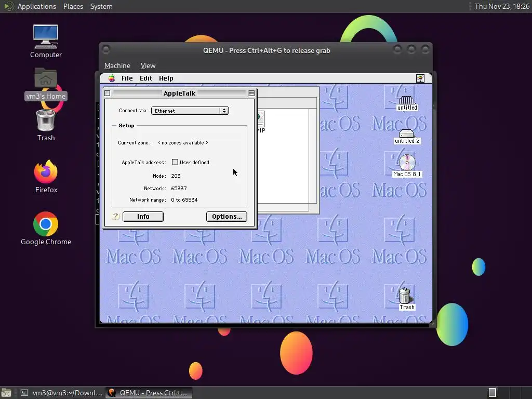
Task: Click the vertical scrollbar of window behind AppleTalk
Action: click(x=313, y=156)
